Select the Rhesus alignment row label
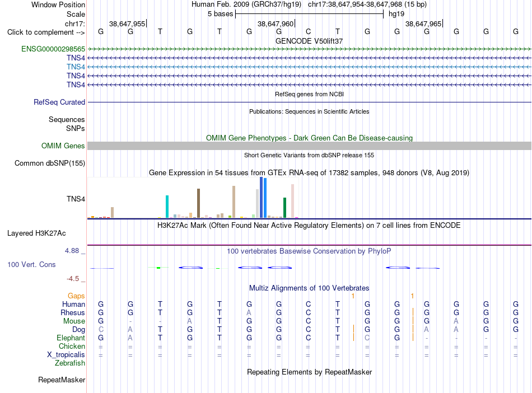 click(x=73, y=312)
